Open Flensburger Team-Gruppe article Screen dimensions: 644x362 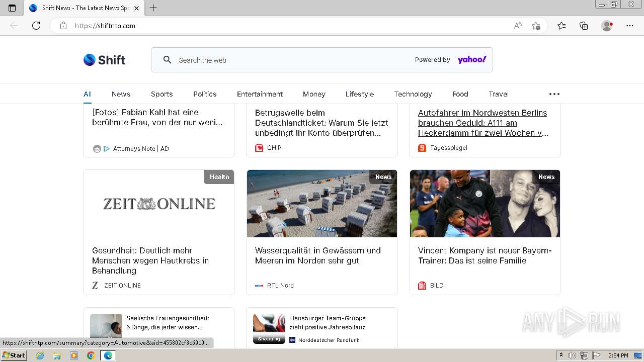tap(328, 323)
